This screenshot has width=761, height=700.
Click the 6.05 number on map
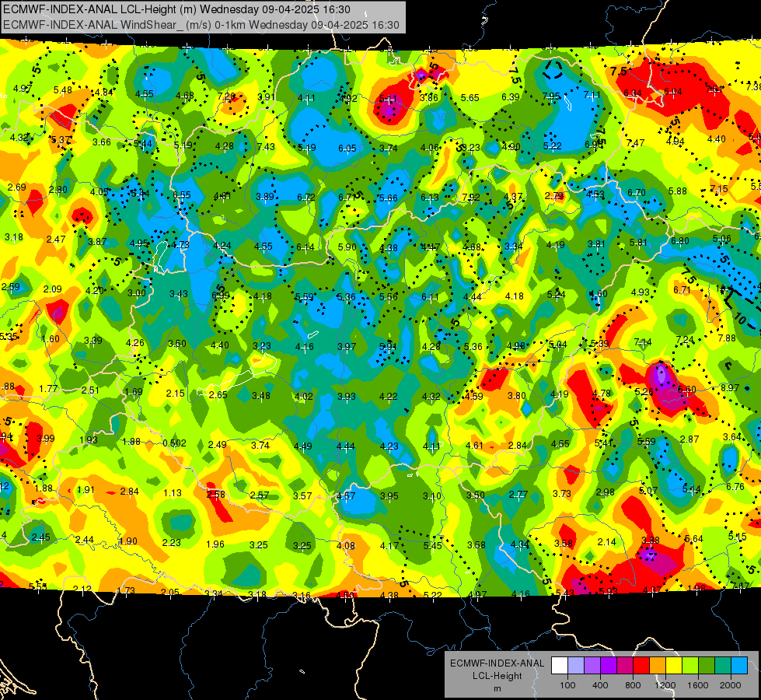(347, 148)
